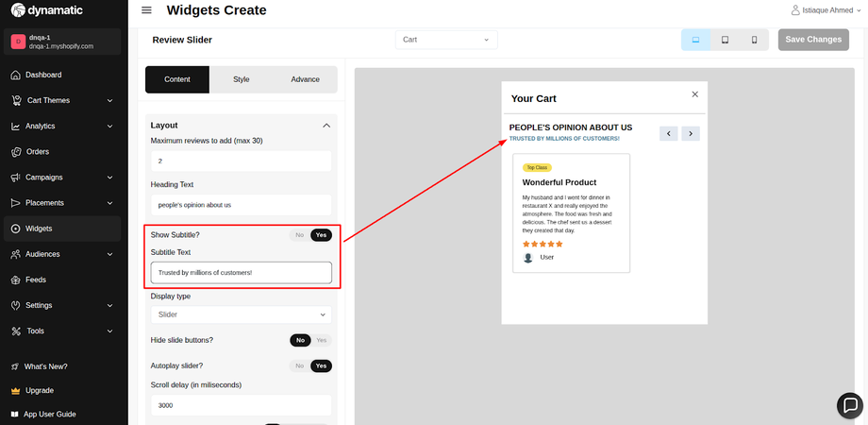868x425 pixels.
Task: Close the Your Cart preview
Action: 695,94
